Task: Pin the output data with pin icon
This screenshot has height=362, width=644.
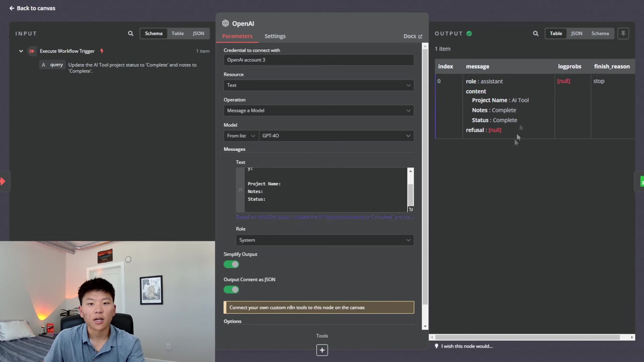Action: (x=623, y=34)
